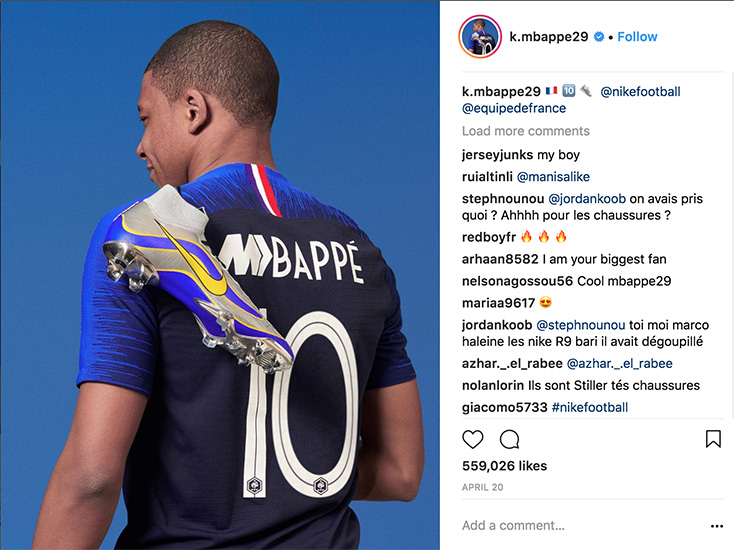Image resolution: width=734 pixels, height=550 pixels.
Task: Open the @manisalike mention link
Action: pyautogui.click(x=553, y=177)
